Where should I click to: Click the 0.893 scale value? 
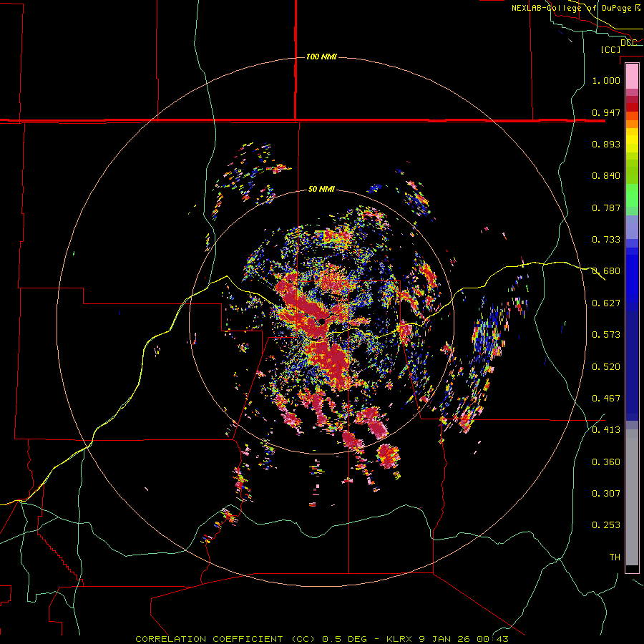(606, 144)
